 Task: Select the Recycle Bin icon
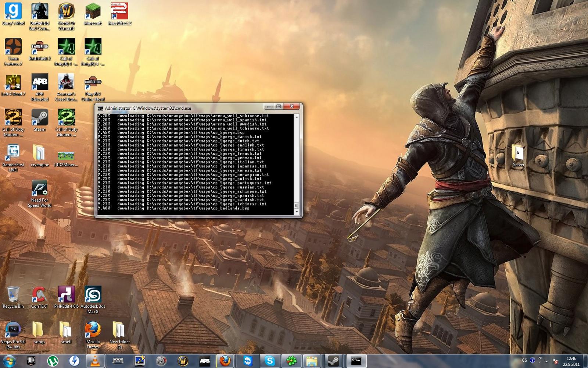coord(13,295)
